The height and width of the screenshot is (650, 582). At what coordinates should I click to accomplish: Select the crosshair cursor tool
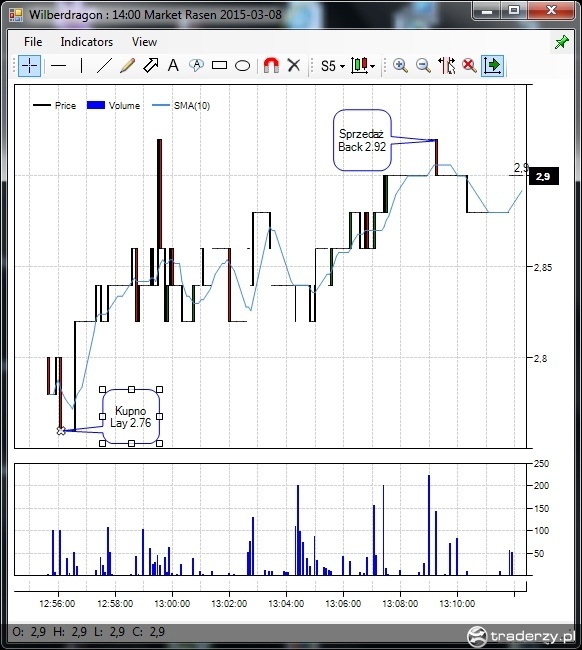29,65
